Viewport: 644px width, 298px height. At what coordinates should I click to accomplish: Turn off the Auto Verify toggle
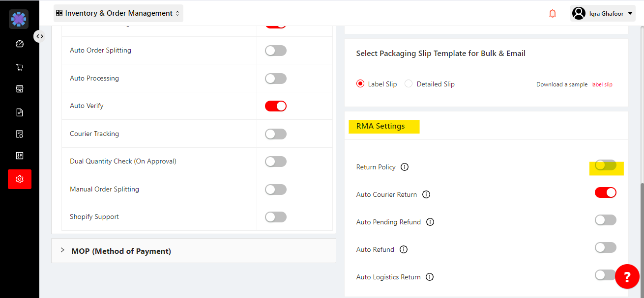coord(275,106)
